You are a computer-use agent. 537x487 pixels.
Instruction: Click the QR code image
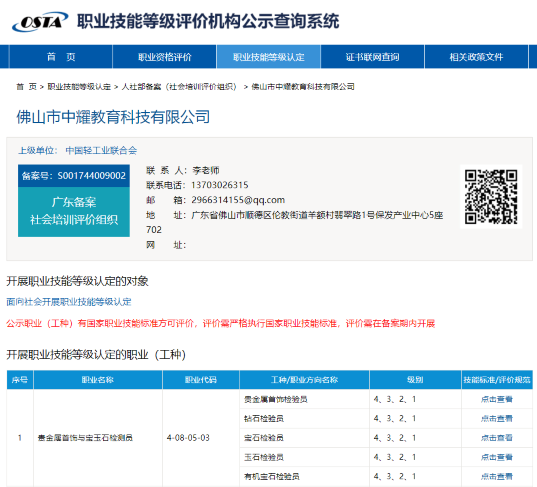point(491,197)
